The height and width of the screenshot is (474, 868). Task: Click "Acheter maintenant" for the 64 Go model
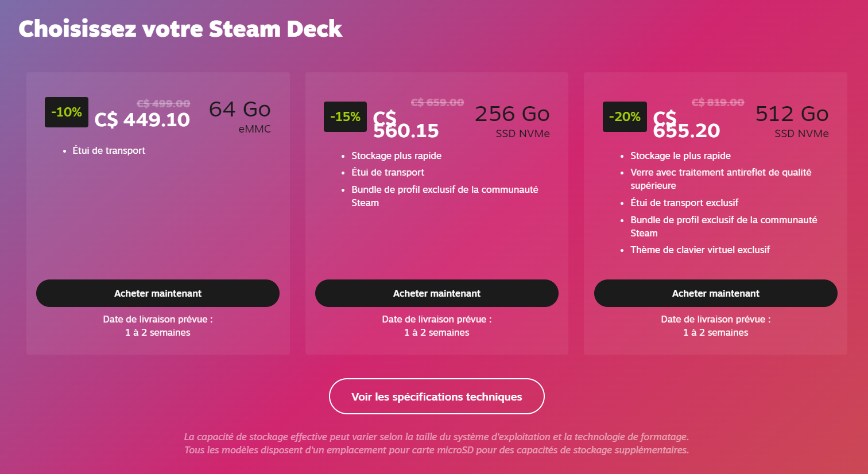[x=157, y=293]
